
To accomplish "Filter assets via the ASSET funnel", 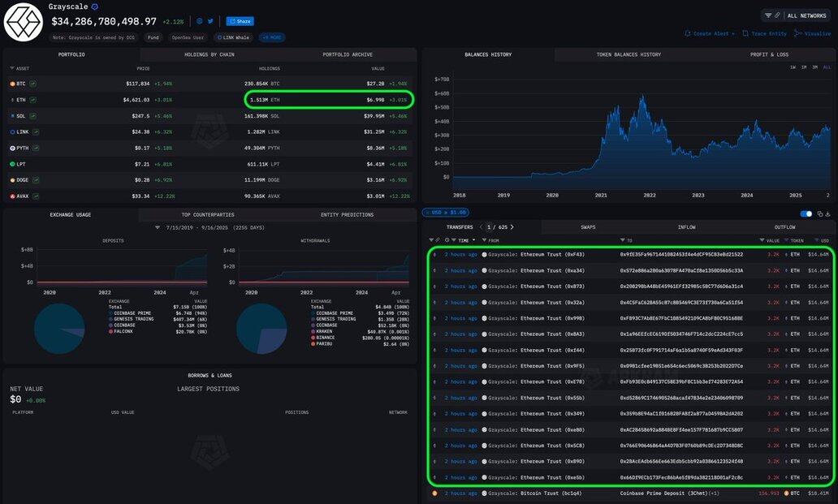I will [x=11, y=68].
